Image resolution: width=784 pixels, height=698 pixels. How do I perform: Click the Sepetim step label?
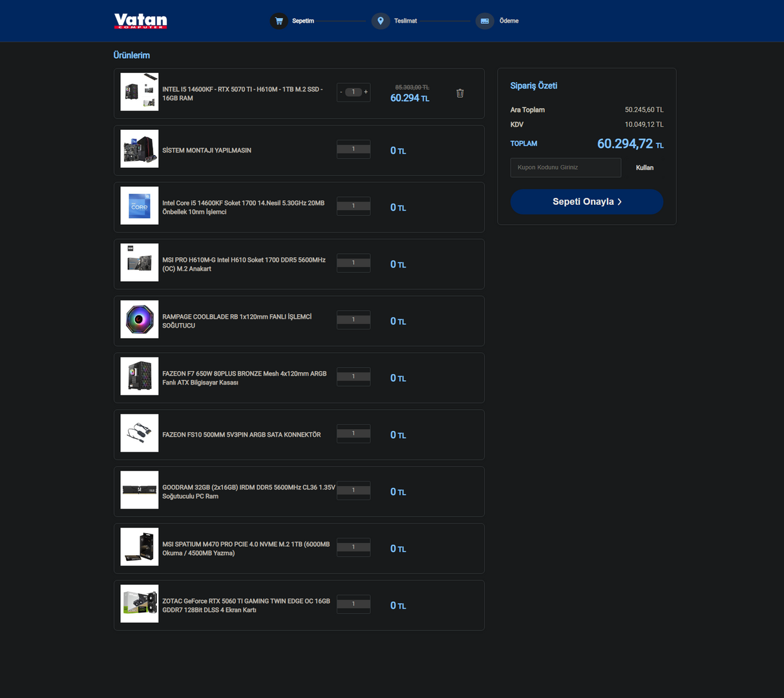pos(303,21)
